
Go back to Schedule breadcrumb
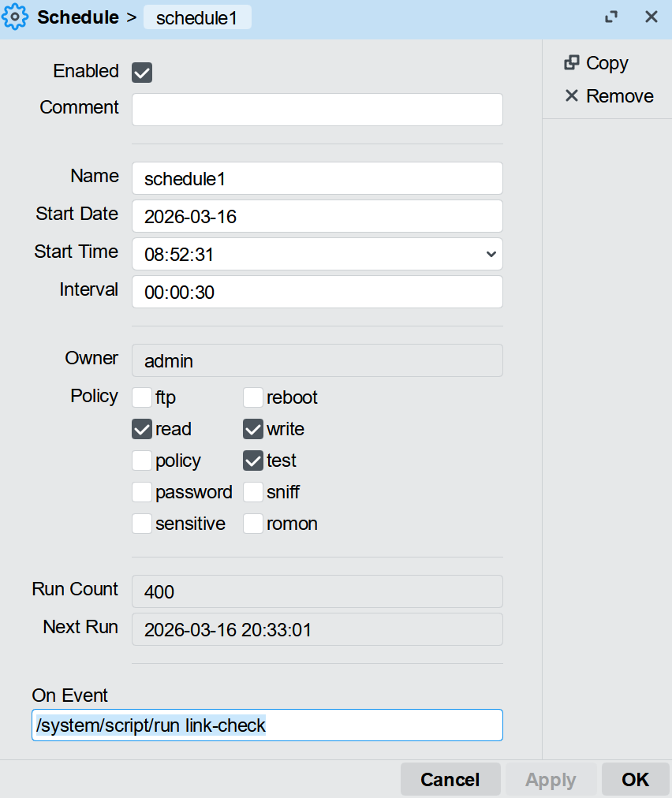(78, 17)
